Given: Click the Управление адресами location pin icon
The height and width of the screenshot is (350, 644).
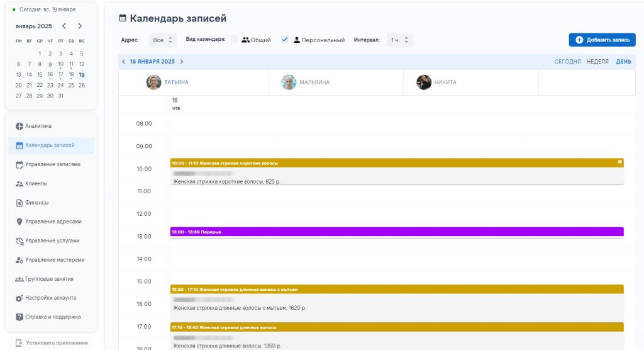Looking at the screenshot, I should (x=19, y=222).
